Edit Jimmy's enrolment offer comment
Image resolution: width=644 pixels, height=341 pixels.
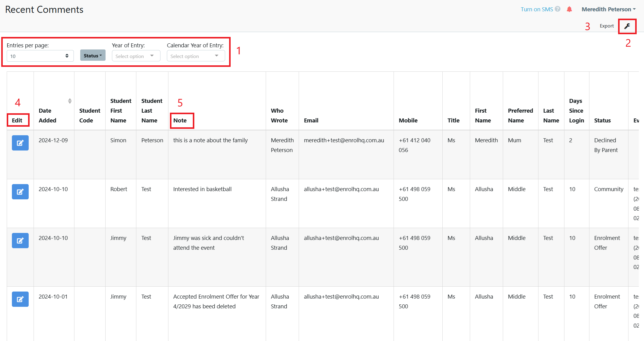point(20,299)
